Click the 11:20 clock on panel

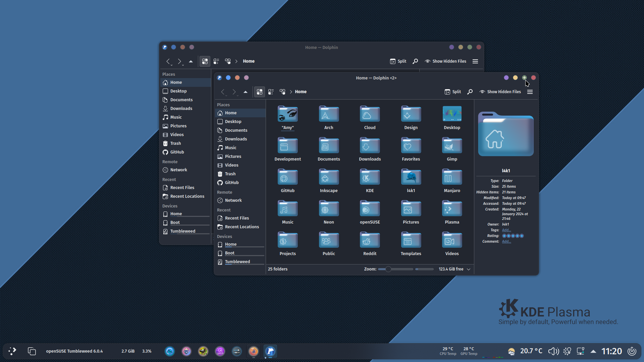coord(611,351)
